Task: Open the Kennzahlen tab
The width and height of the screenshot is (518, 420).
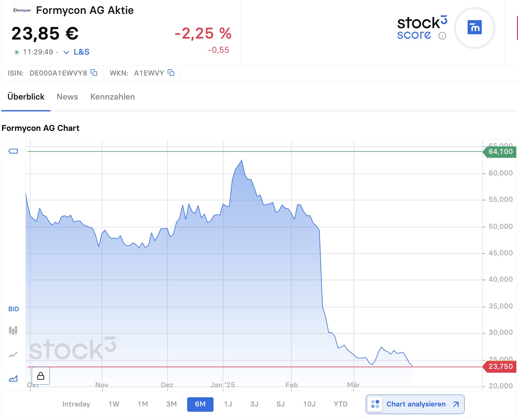Action: pos(113,97)
